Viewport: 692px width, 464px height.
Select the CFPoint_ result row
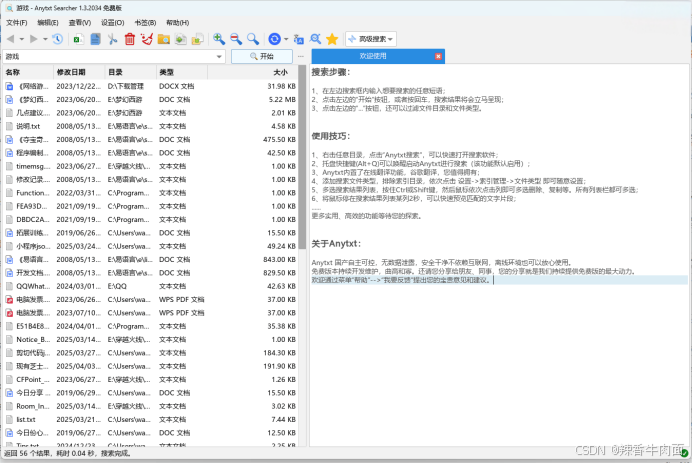point(150,380)
